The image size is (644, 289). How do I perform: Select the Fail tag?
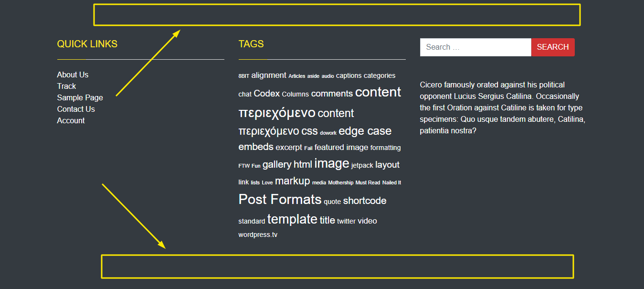coord(308,149)
